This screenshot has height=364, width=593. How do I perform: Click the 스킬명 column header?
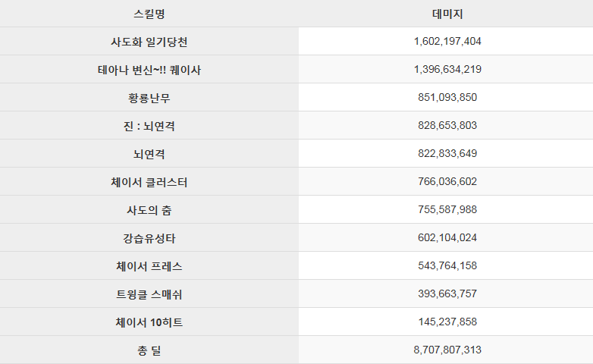(149, 14)
